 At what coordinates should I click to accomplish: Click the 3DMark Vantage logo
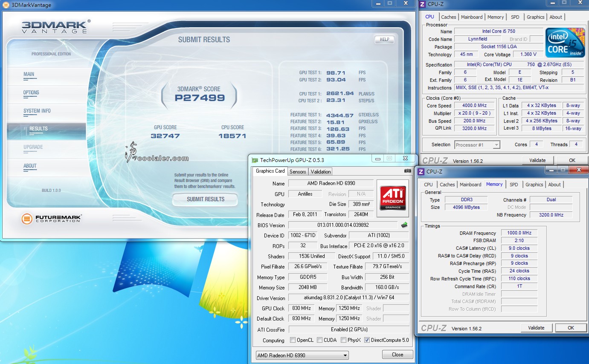coord(55,27)
